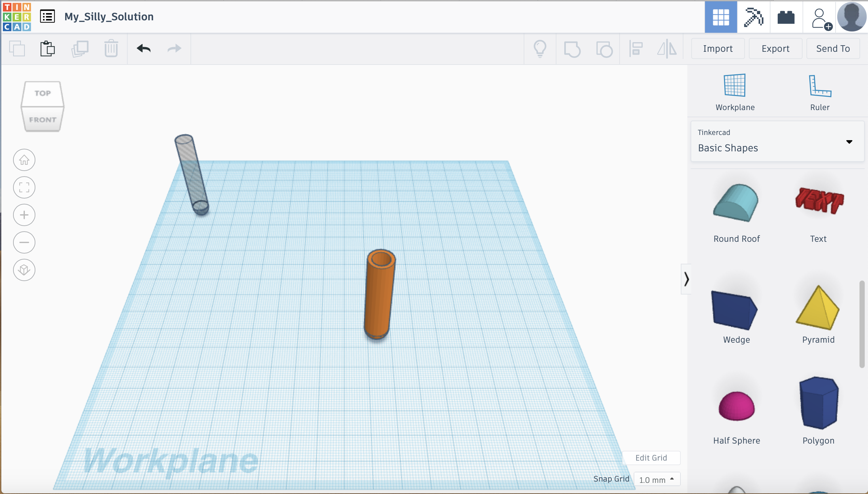This screenshot has height=494, width=868.
Task: Open the Basic Shapes library dropdown
Action: point(777,141)
